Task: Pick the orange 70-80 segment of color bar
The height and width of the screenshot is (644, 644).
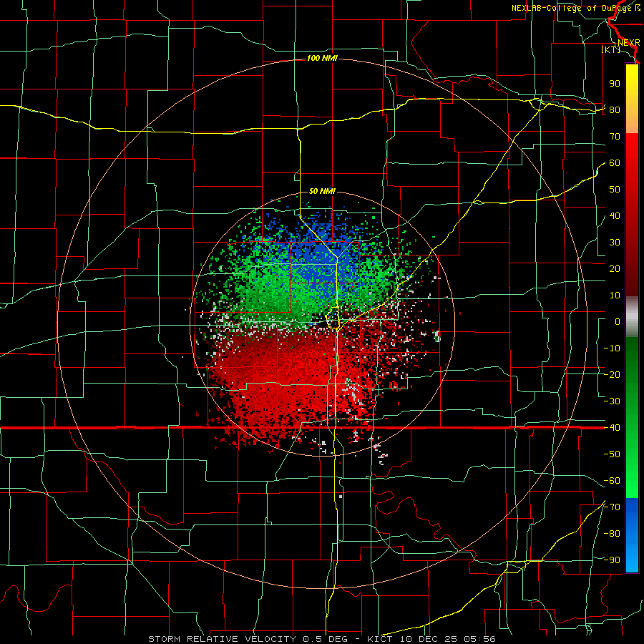Action: 632,122
